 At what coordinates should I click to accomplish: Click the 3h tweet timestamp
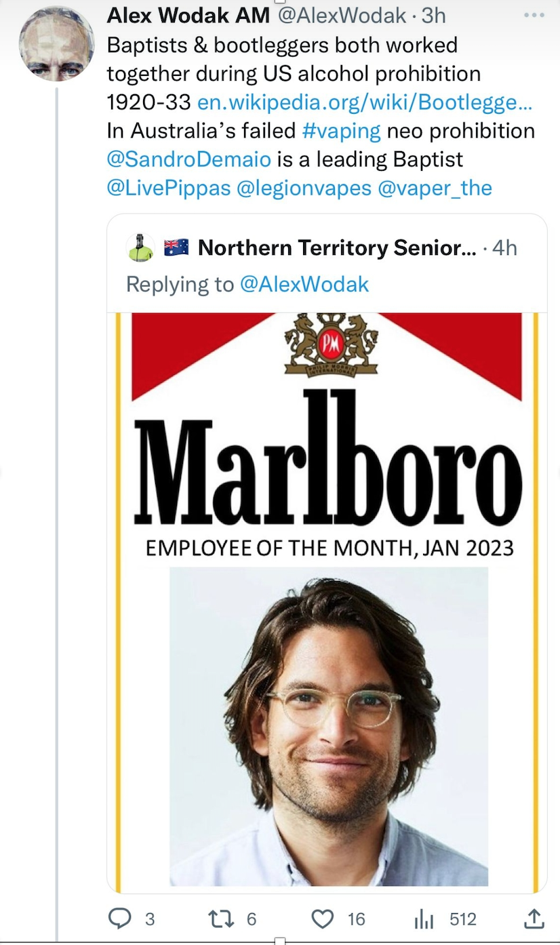click(x=433, y=15)
